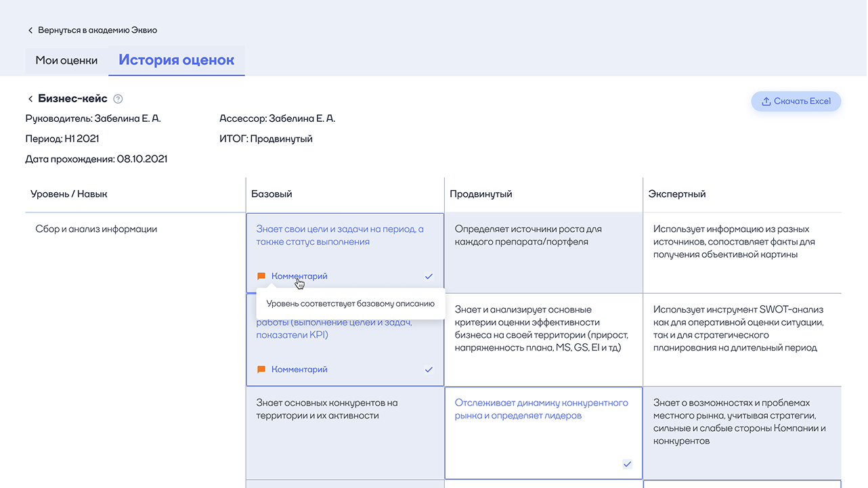868x488 pixels.
Task: Open the Вернуться в академию Эквио link
Action: 97,30
